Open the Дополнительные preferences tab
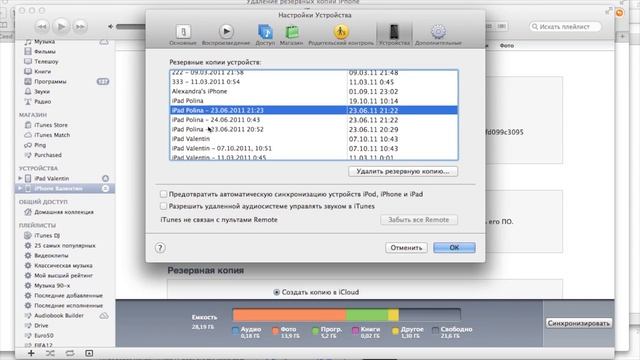Viewport: 640px width, 360px height. 438,34
